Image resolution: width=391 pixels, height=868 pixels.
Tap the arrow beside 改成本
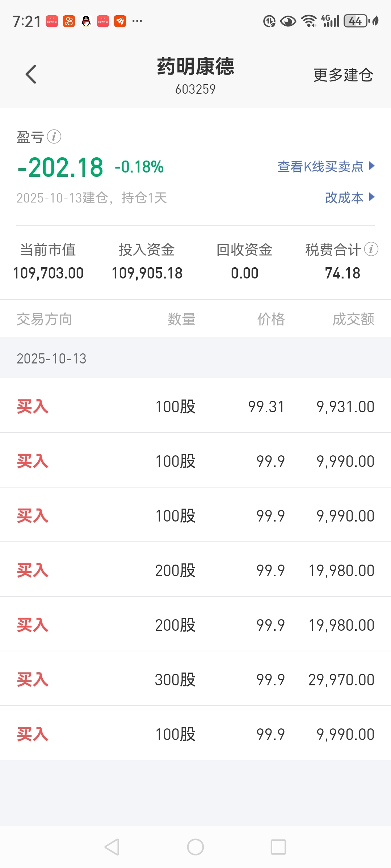(371, 197)
